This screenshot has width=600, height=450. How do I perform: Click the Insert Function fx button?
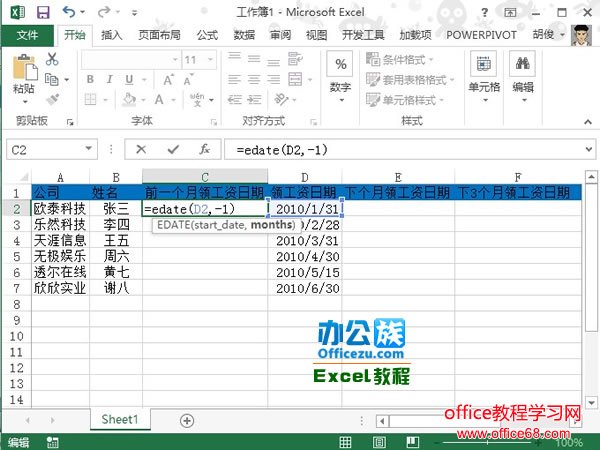point(204,149)
